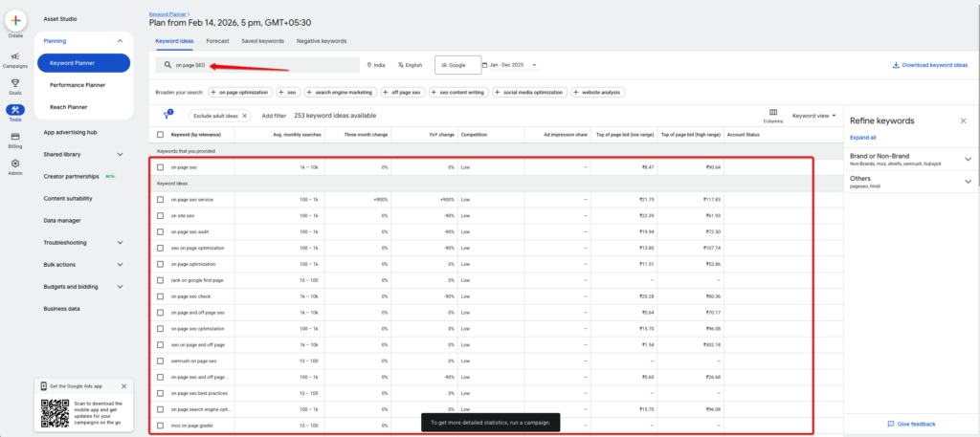Remove the Exclude adult ideas filter
This screenshot has height=437, width=980.
244,116
